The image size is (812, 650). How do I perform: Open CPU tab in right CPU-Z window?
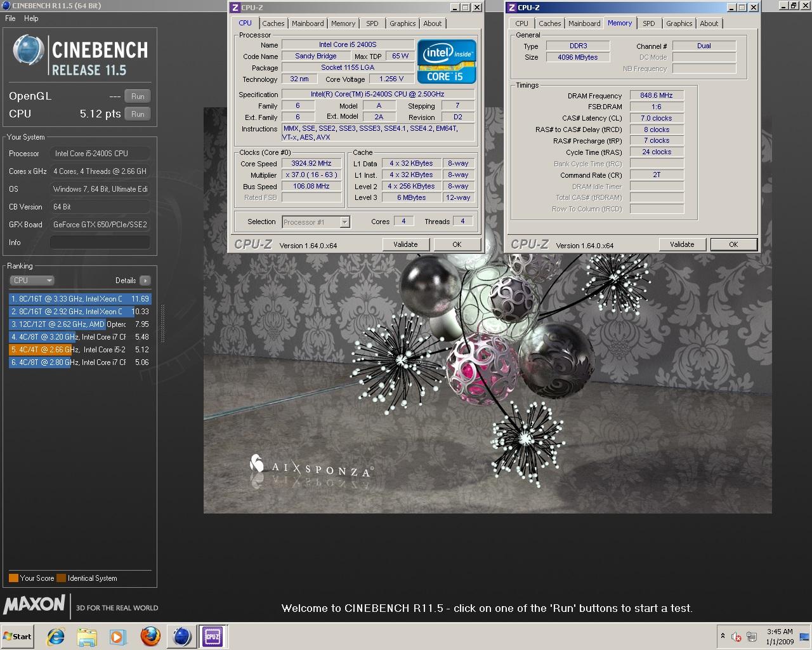click(x=522, y=23)
